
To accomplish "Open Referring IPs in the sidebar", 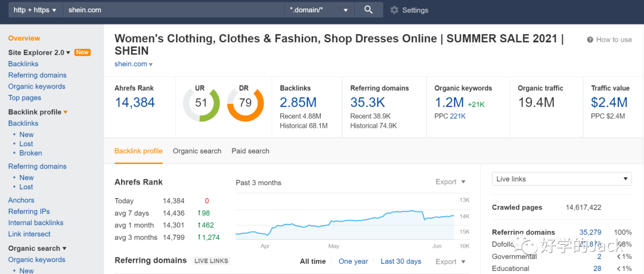I will (x=29, y=211).
